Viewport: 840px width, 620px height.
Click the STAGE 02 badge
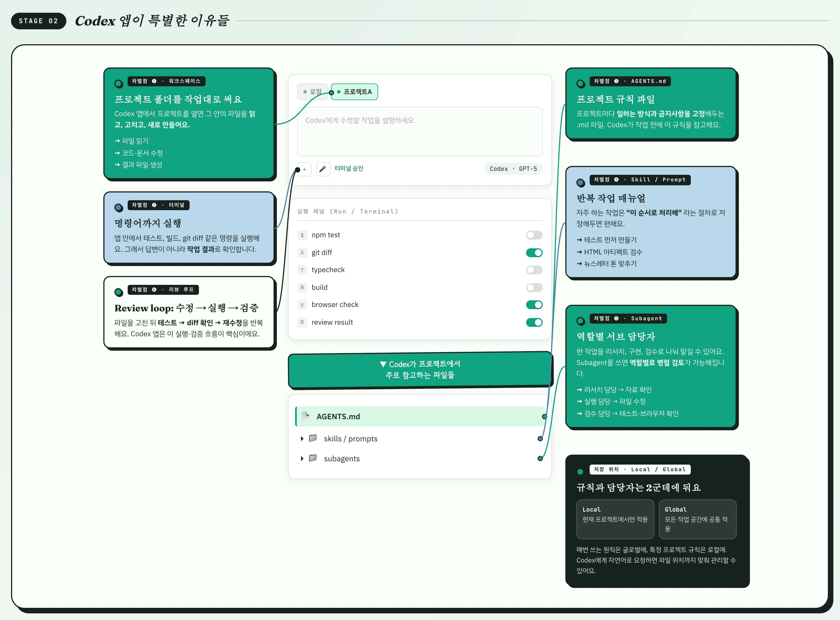click(x=39, y=21)
